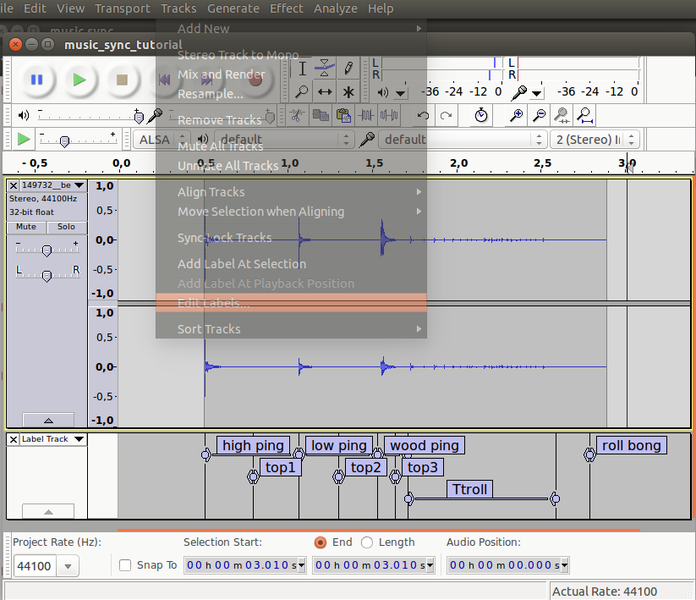Click the Fit Selection zoom icon
This screenshot has height=600, width=696.
click(562, 116)
